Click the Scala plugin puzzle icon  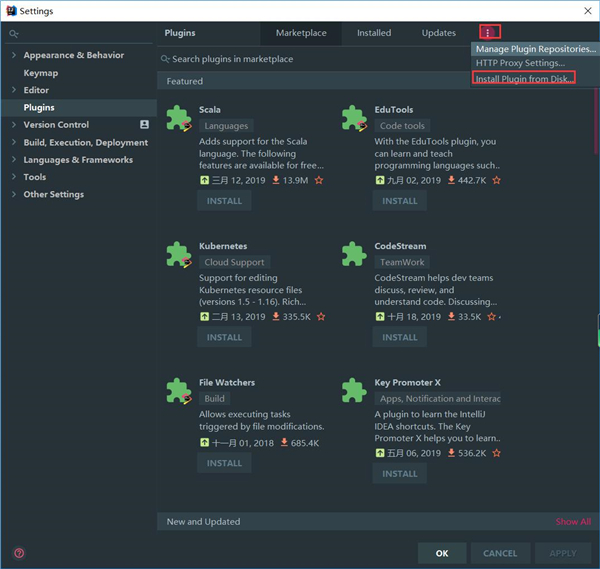click(179, 120)
